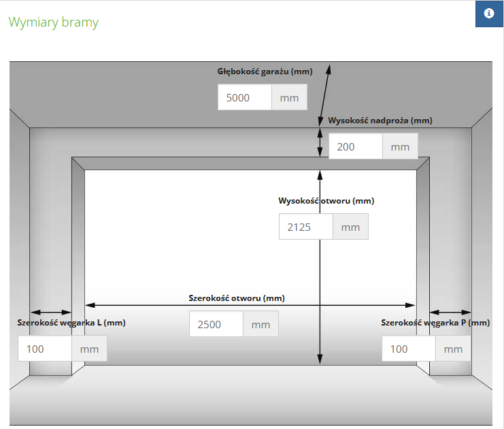Click the Szerokość węgarka L input
The width and height of the screenshot is (504, 429).
(45, 348)
